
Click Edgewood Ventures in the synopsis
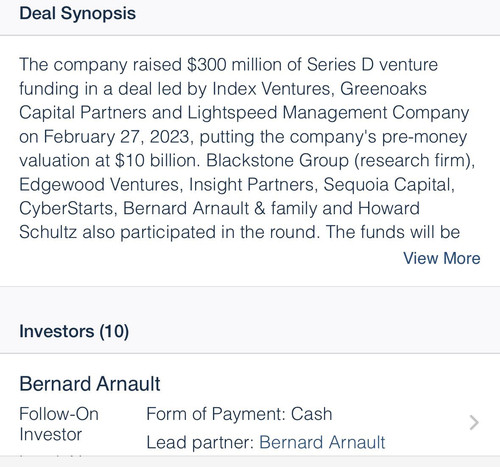coord(99,184)
